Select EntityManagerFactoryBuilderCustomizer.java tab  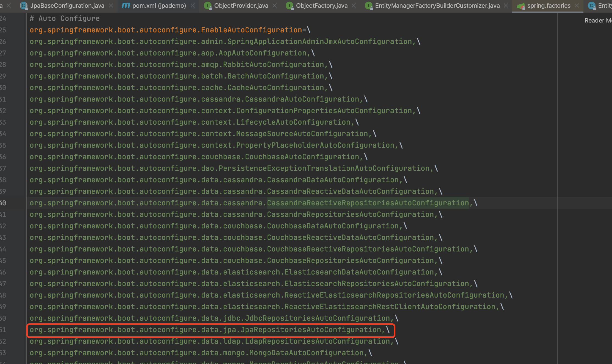tap(437, 5)
